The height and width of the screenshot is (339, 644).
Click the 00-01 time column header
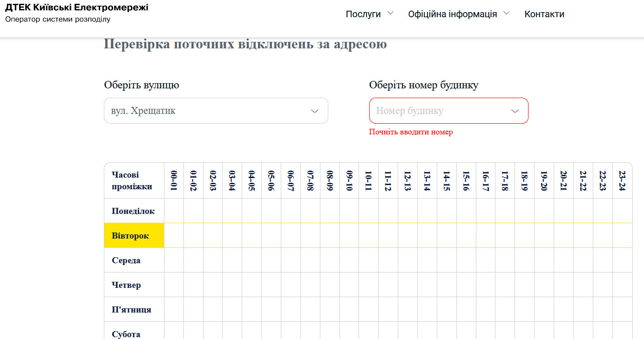[174, 181]
